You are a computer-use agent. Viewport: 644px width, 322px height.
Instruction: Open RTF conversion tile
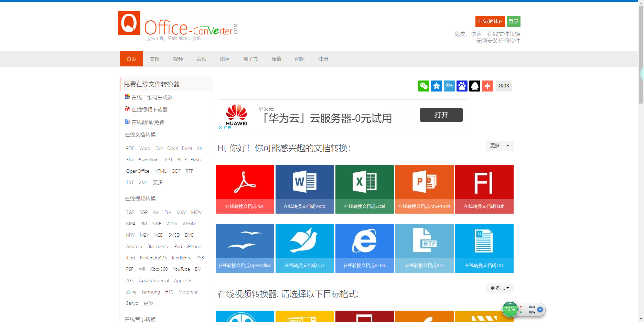(425, 248)
